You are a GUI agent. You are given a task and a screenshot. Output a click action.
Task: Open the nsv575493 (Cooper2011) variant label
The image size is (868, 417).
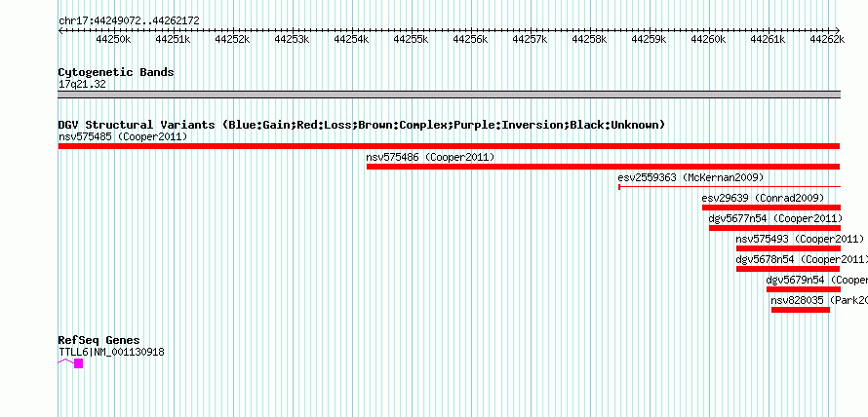pyautogui.click(x=800, y=239)
